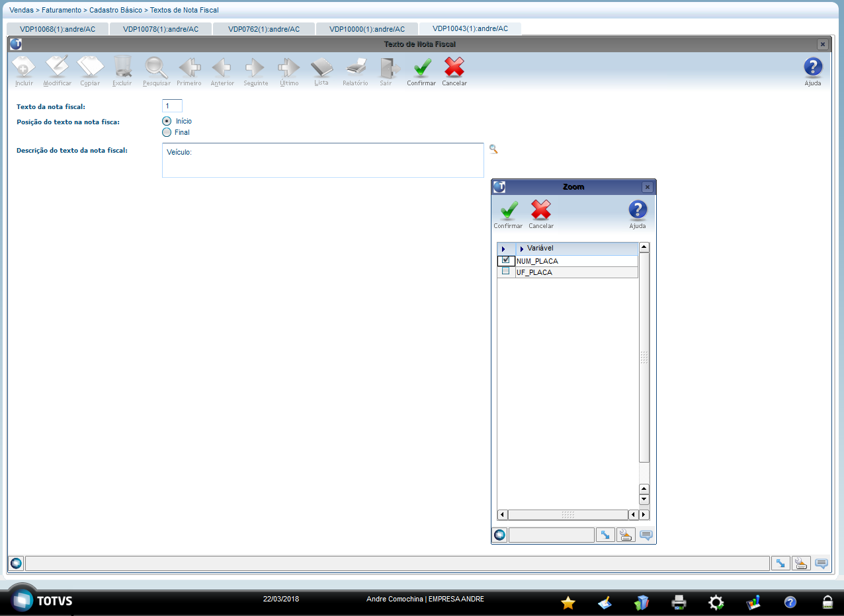Uncheck the NUM_PLACA checkbox

(x=506, y=260)
